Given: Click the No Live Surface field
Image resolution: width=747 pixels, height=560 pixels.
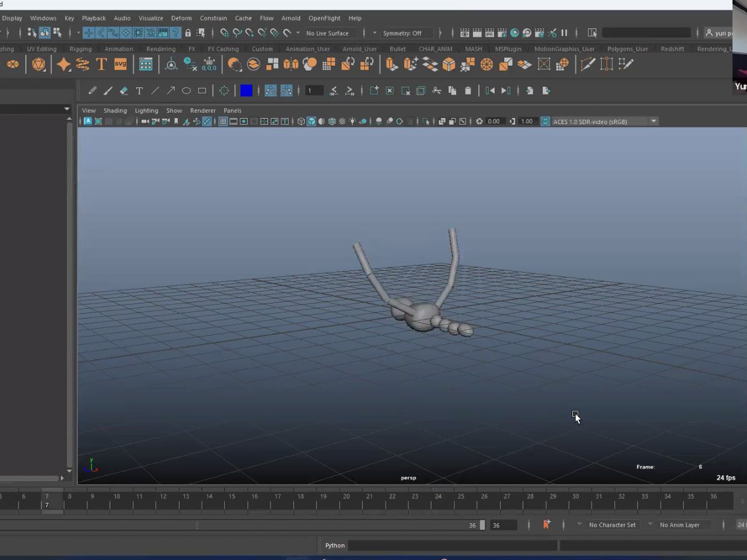Looking at the screenshot, I should (327, 33).
